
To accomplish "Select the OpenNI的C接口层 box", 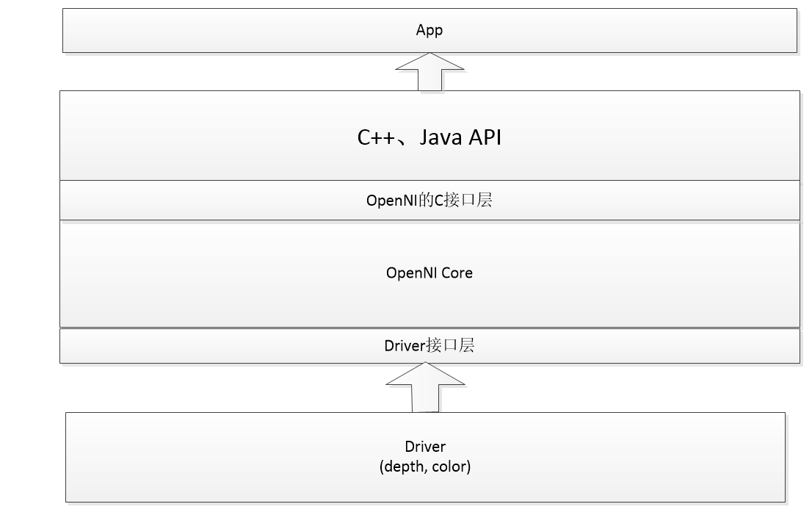I will [x=429, y=200].
